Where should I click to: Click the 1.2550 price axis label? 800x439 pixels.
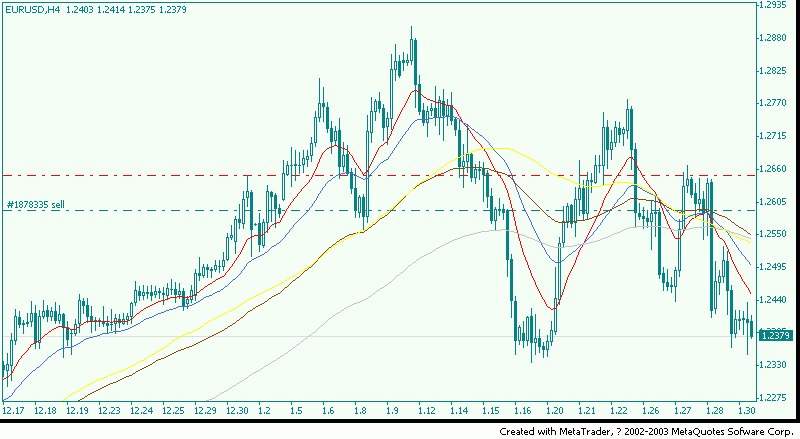(773, 234)
